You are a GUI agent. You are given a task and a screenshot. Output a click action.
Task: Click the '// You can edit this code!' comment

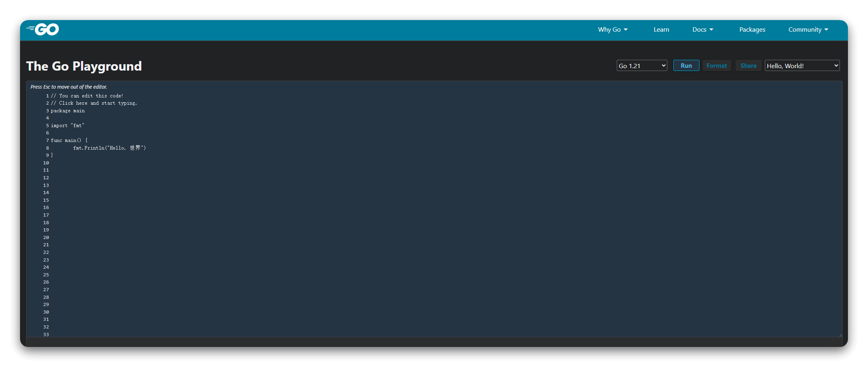coord(87,96)
